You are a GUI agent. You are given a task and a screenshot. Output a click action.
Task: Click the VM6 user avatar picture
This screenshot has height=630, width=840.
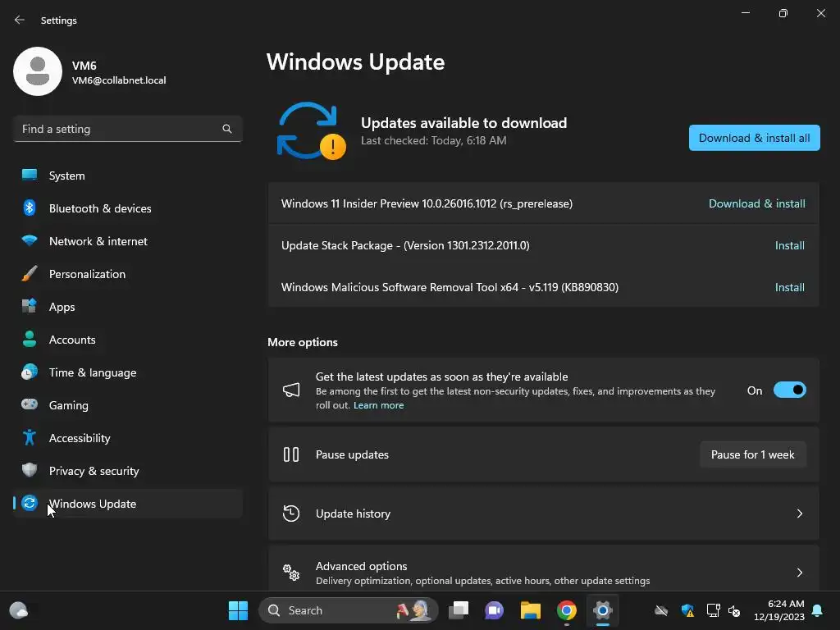pos(38,71)
